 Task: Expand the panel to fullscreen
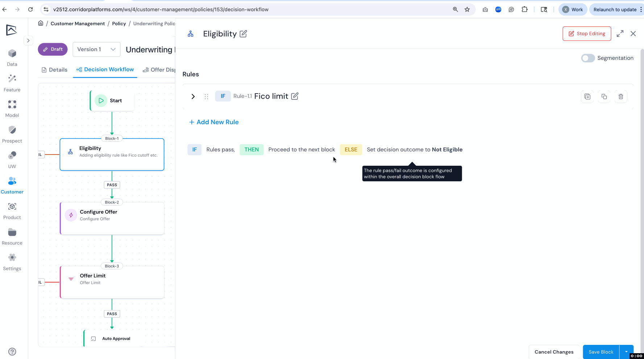(x=620, y=33)
